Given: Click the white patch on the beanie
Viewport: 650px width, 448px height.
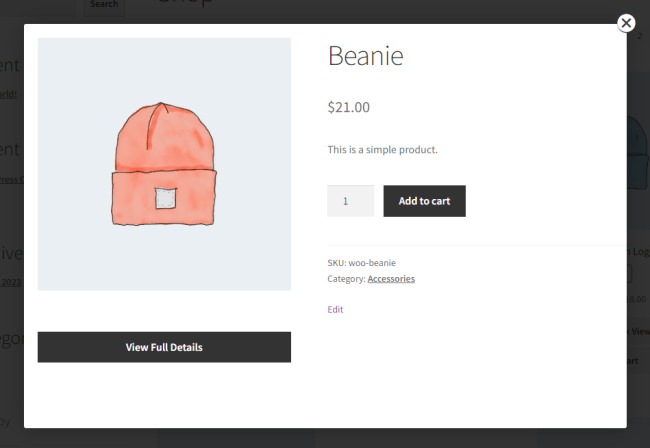Looking at the screenshot, I should [x=165, y=199].
